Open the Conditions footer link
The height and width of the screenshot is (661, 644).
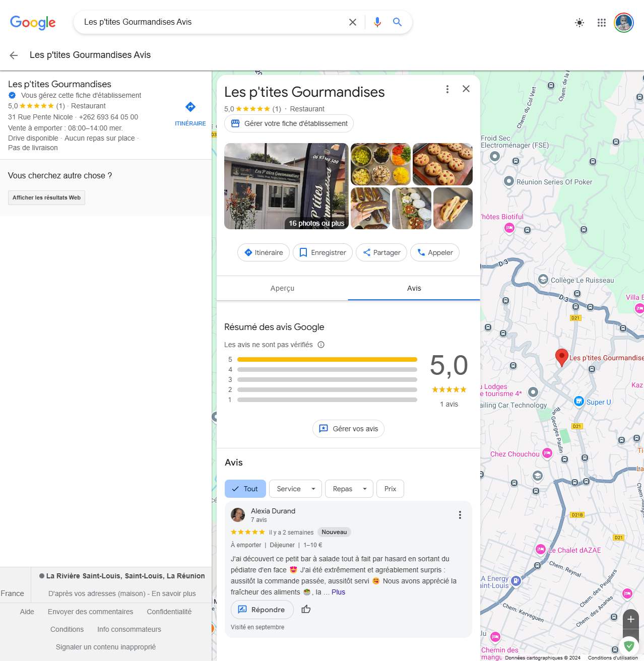click(67, 629)
